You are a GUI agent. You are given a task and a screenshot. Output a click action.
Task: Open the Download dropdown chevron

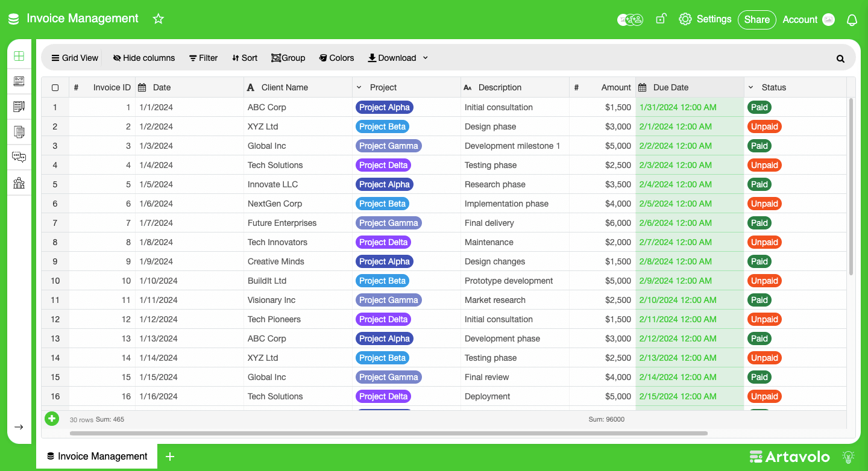tap(425, 58)
